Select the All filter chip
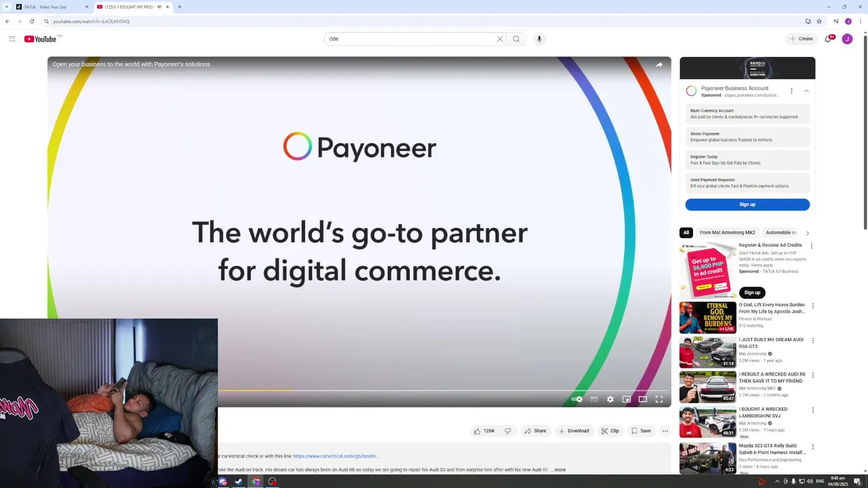The width and height of the screenshot is (868, 488). click(x=686, y=232)
